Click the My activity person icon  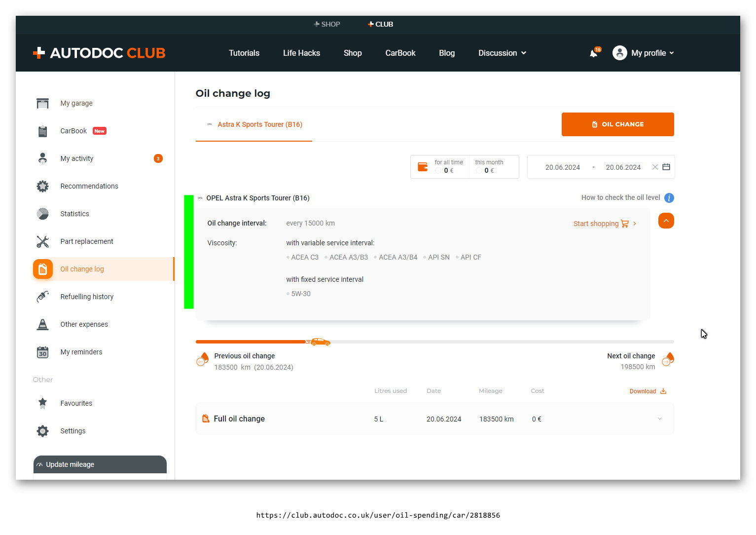[x=43, y=158]
